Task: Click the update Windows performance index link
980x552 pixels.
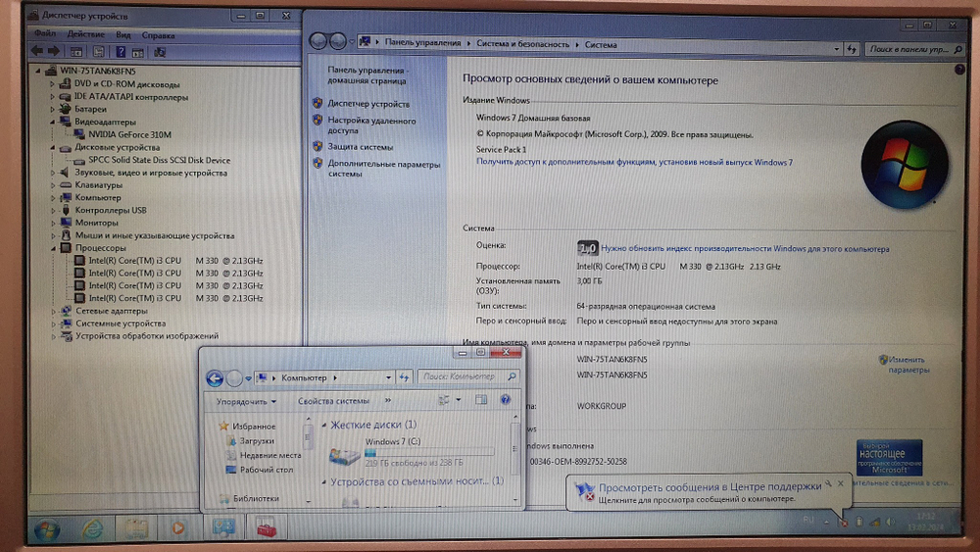Action: 745,248
